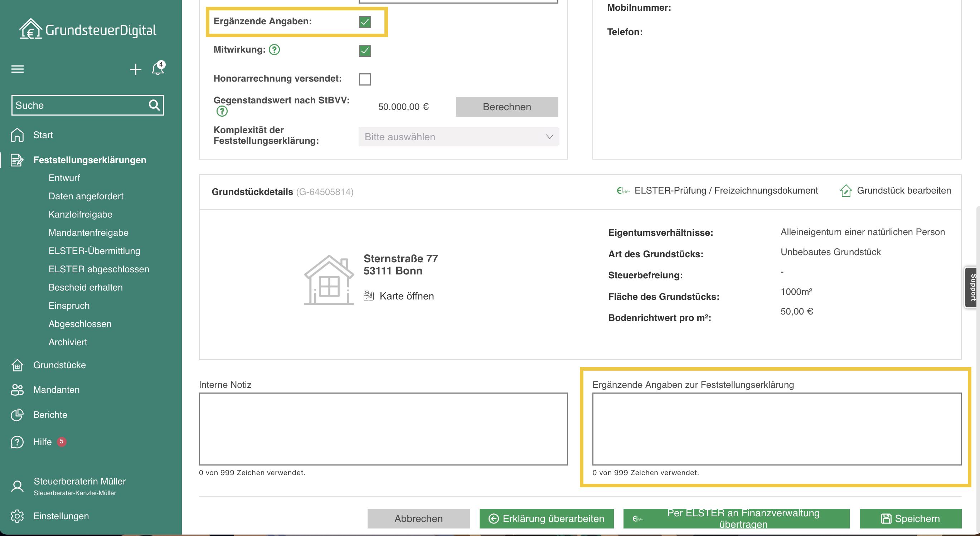Open Steuerberaterin Müller account menu
This screenshot has width=980, height=536.
[79, 486]
